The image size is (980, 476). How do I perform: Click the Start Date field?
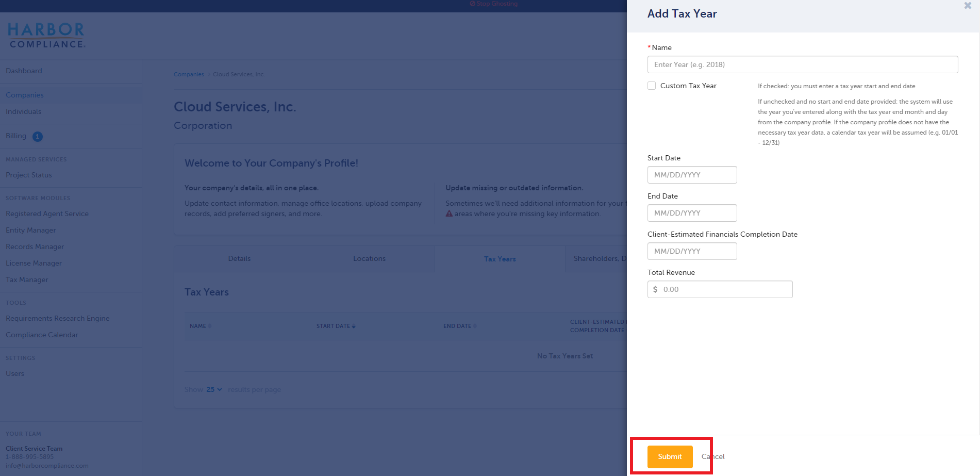692,175
